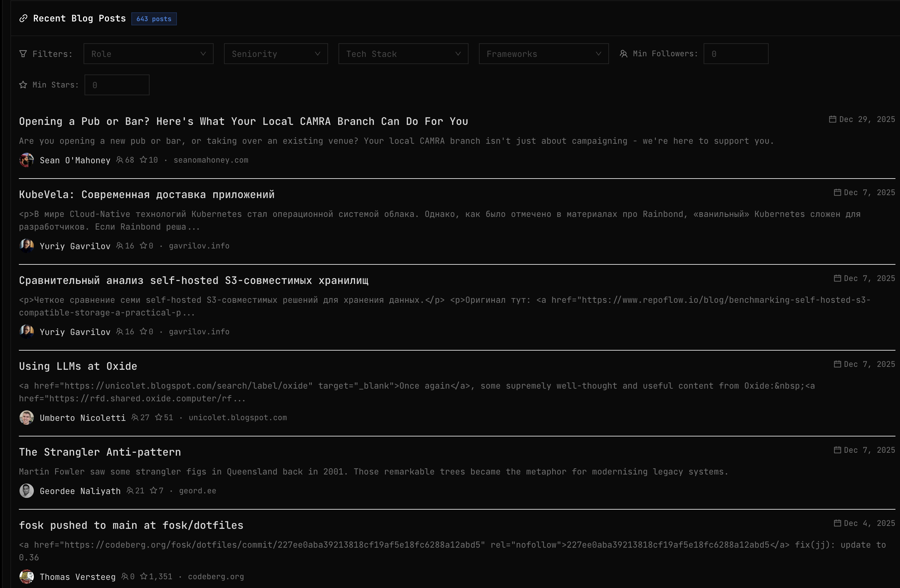Viewport: 900px width, 588px height.
Task: Open the Using LLMs at Oxide post
Action: pyautogui.click(x=78, y=367)
